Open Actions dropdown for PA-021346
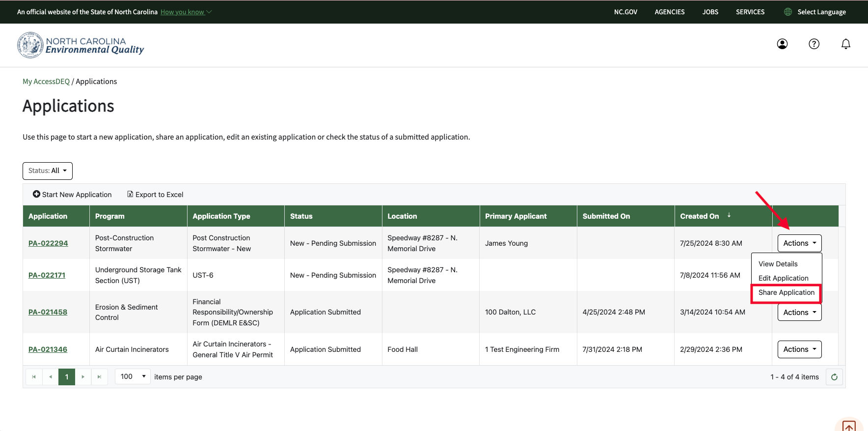This screenshot has width=868, height=431. tap(799, 349)
